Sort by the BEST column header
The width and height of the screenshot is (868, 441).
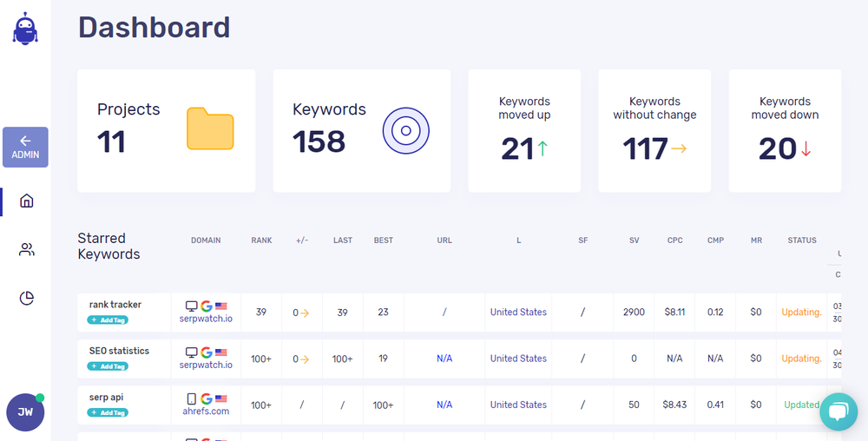(384, 240)
